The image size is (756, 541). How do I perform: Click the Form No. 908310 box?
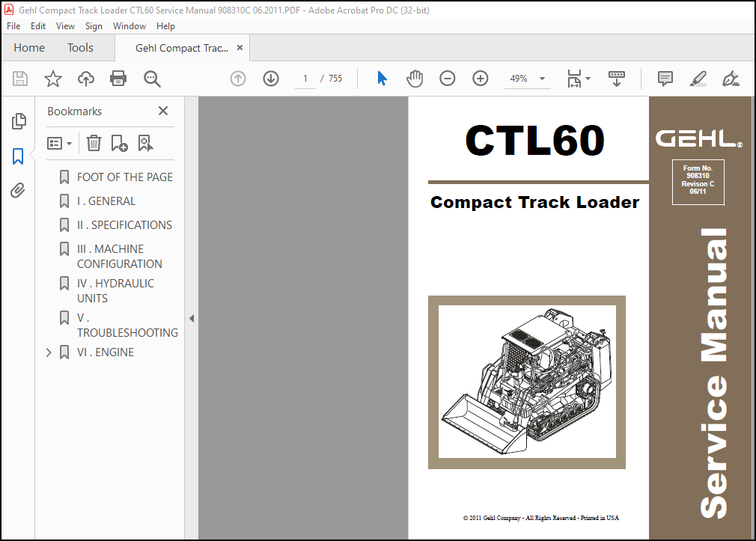[x=698, y=182]
